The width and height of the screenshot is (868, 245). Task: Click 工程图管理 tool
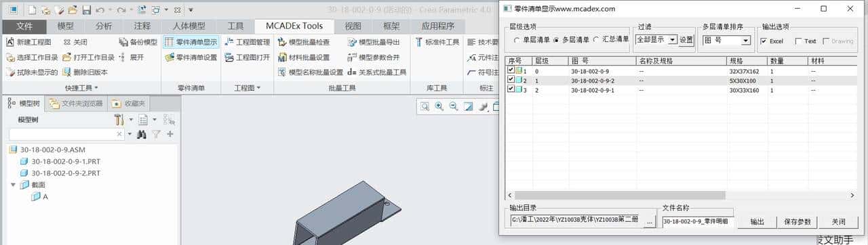[247, 42]
